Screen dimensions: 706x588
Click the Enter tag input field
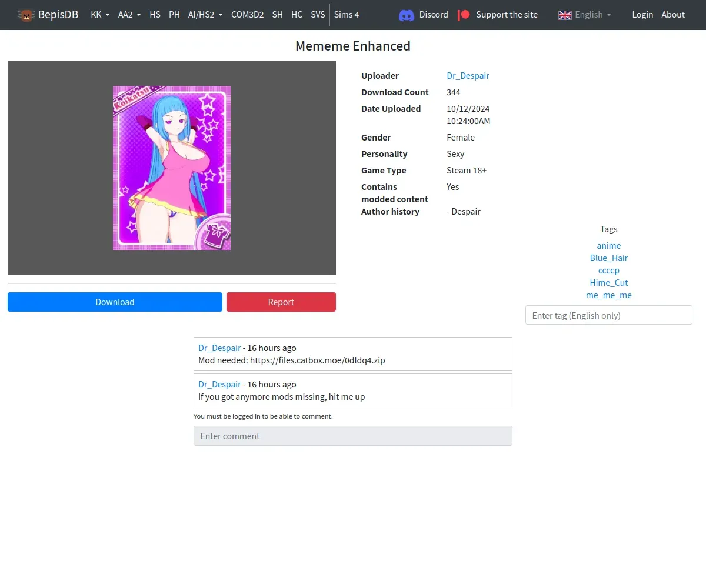609,315
